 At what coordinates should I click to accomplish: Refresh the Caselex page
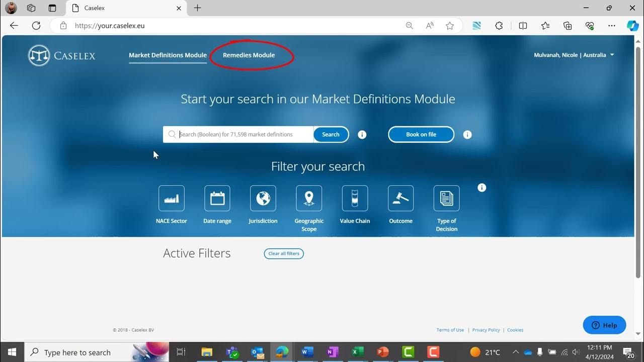36,26
